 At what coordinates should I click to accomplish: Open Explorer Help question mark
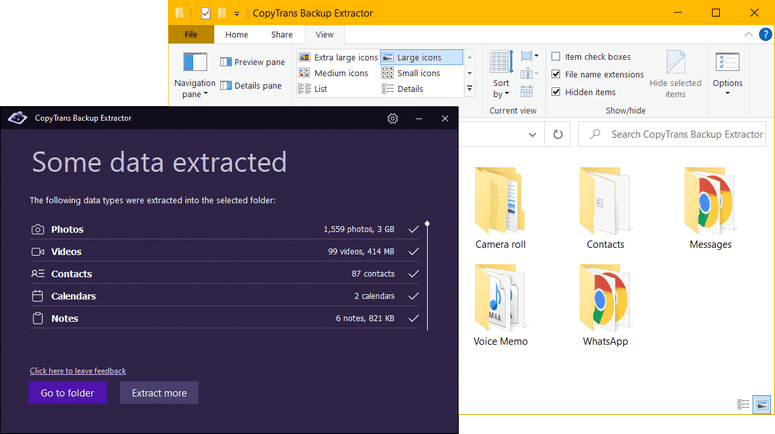pyautogui.click(x=765, y=35)
